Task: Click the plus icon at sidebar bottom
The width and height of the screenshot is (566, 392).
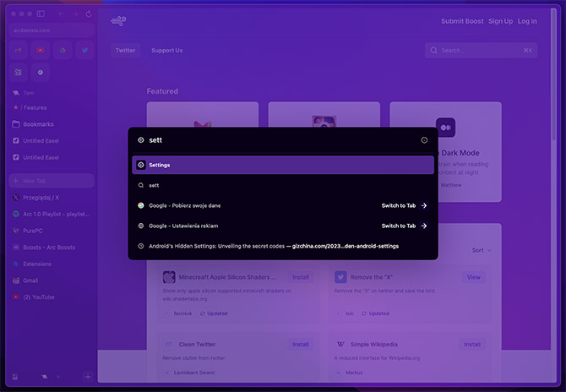Action: point(88,377)
